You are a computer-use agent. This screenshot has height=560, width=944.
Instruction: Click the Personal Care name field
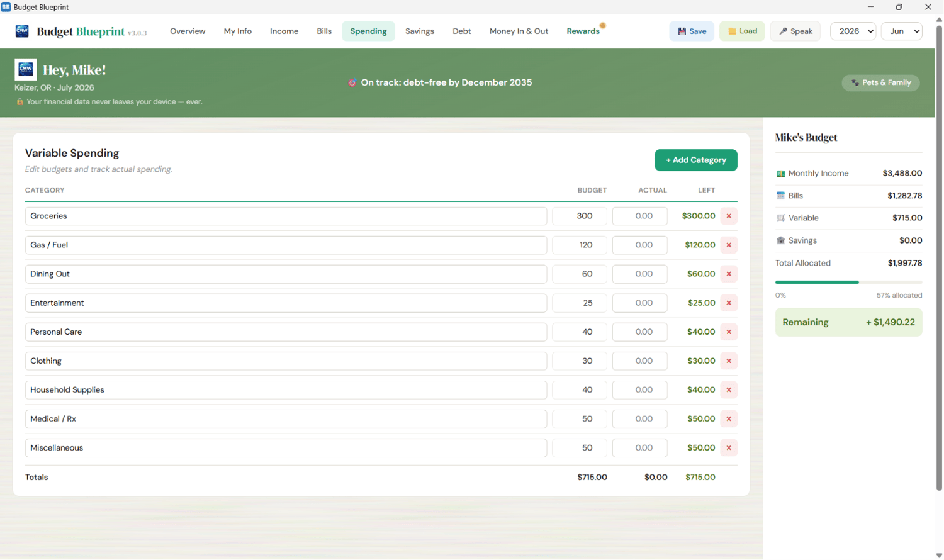click(x=286, y=332)
